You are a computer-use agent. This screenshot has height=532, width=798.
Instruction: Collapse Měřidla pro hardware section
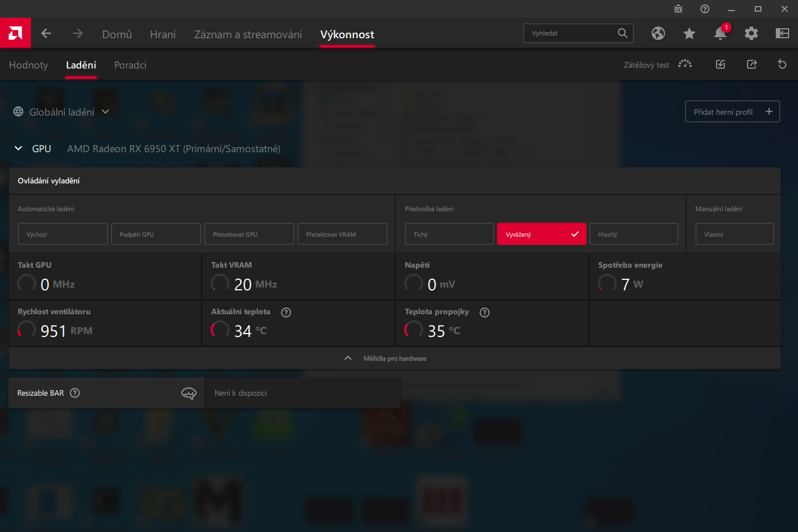pyautogui.click(x=348, y=358)
